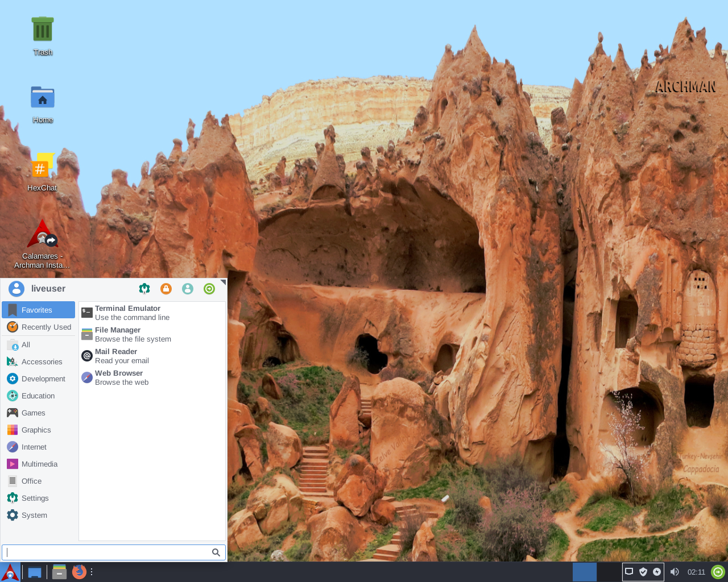Viewport: 728px width, 582px height.
Task: Launch File Manager from favorites
Action: [152, 334]
